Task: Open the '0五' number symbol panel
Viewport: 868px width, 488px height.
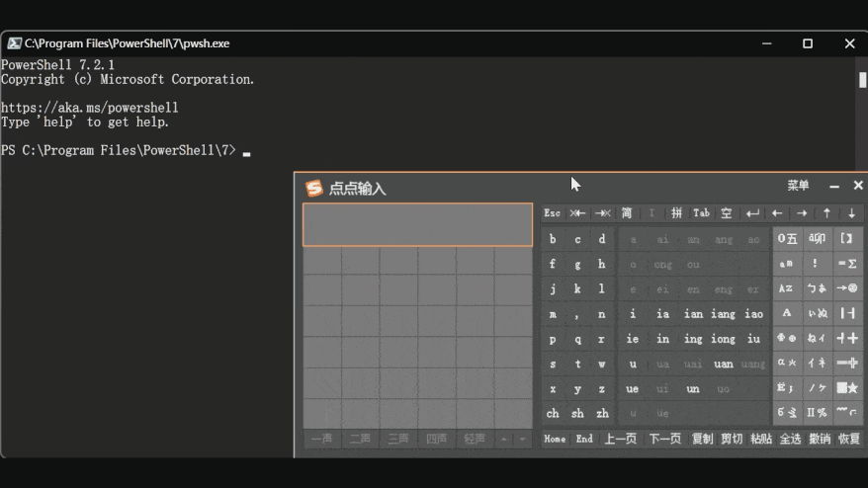Action: coord(787,238)
